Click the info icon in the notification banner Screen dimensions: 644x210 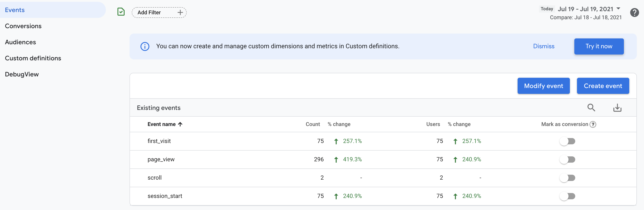145,46
